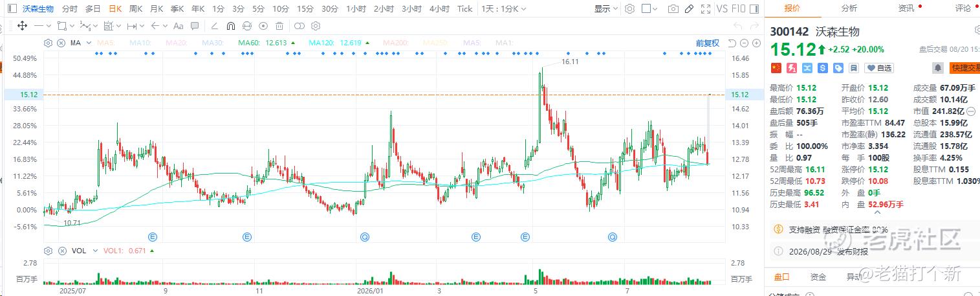Select the wave pattern drawing tool
Screen dimensions: 980x296
tap(85, 26)
